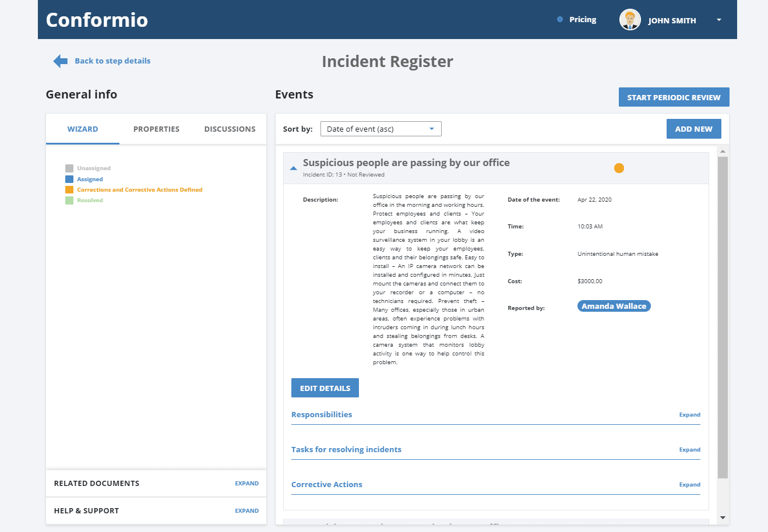Click the green Resolved color square
Viewport: 768px width, 532px height.
[x=69, y=200]
